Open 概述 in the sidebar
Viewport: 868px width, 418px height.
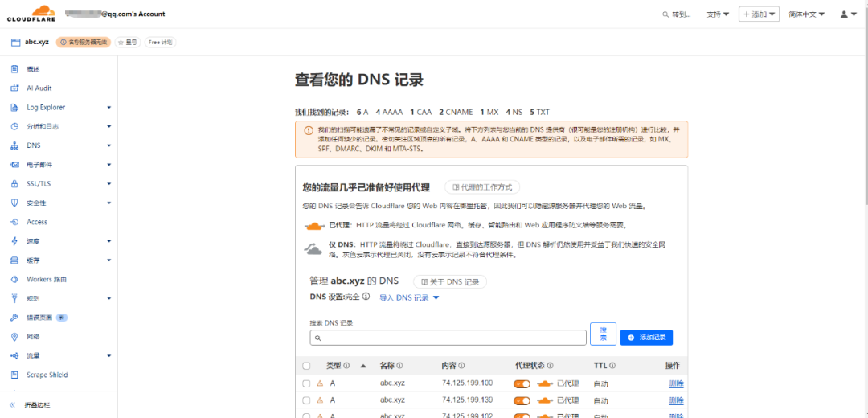33,69
